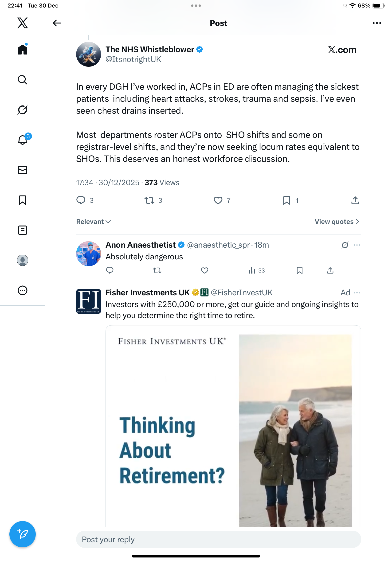Like the NHS Whistleblower post
Viewport: 392px width, 561px height.
[x=218, y=200]
